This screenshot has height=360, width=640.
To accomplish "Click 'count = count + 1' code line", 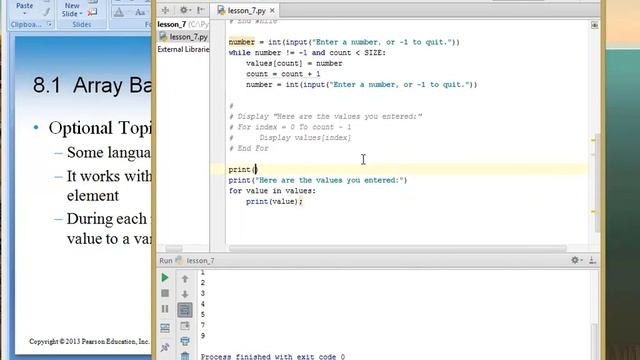I will (x=283, y=74).
